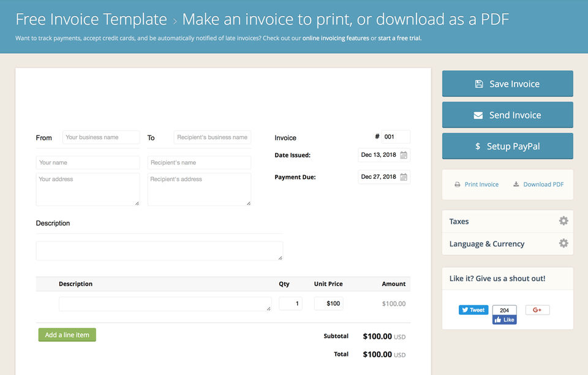Click into the Your name field

pyautogui.click(x=88, y=163)
